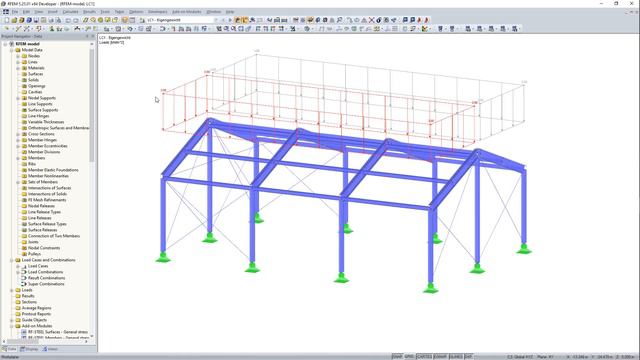This screenshot has width=640, height=360.
Task: Switch to the Data navigator tab
Action: tap(9, 349)
